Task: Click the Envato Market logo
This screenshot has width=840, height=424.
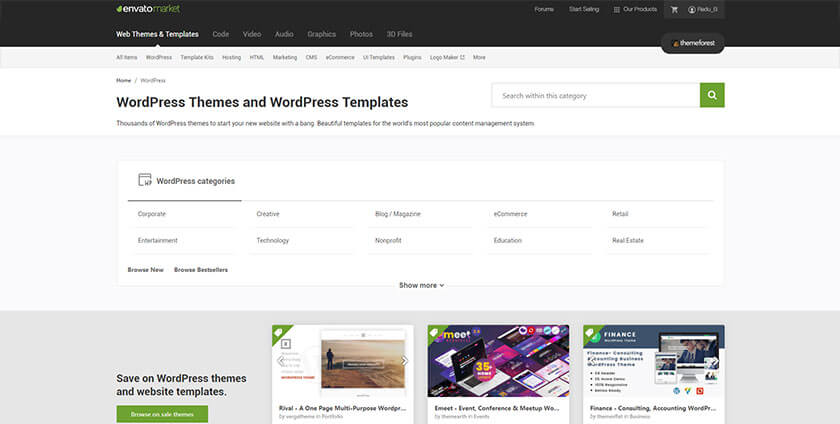Action: click(x=148, y=9)
